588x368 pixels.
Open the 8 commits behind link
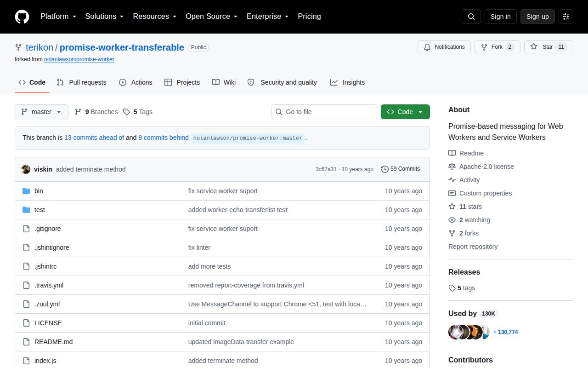click(164, 138)
